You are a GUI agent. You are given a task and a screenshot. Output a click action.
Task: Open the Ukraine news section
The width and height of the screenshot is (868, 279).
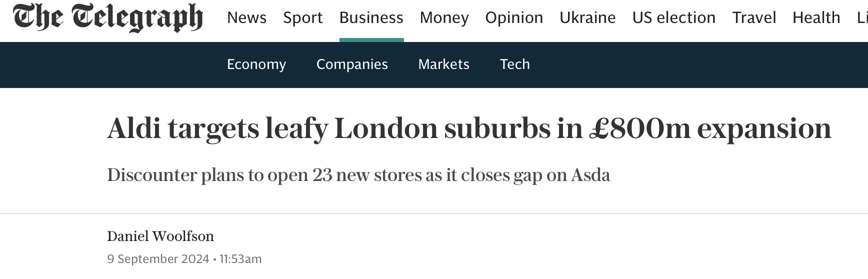coord(587,18)
